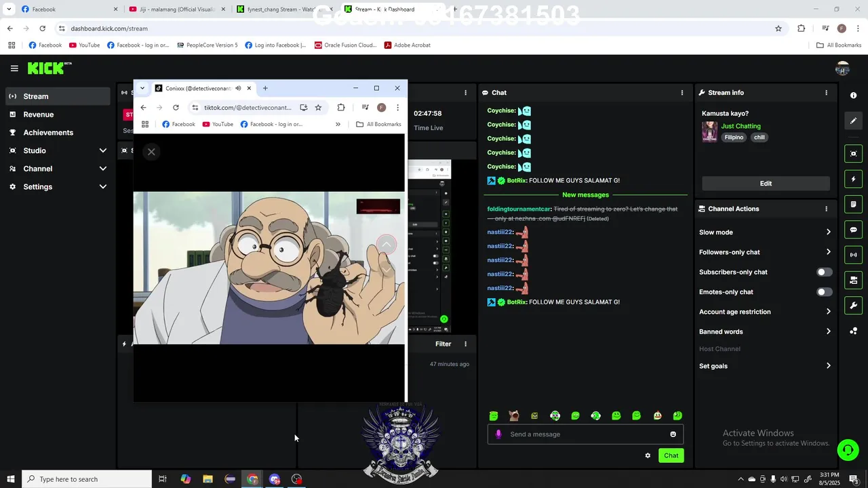Open Account age restriction options

click(x=765, y=312)
